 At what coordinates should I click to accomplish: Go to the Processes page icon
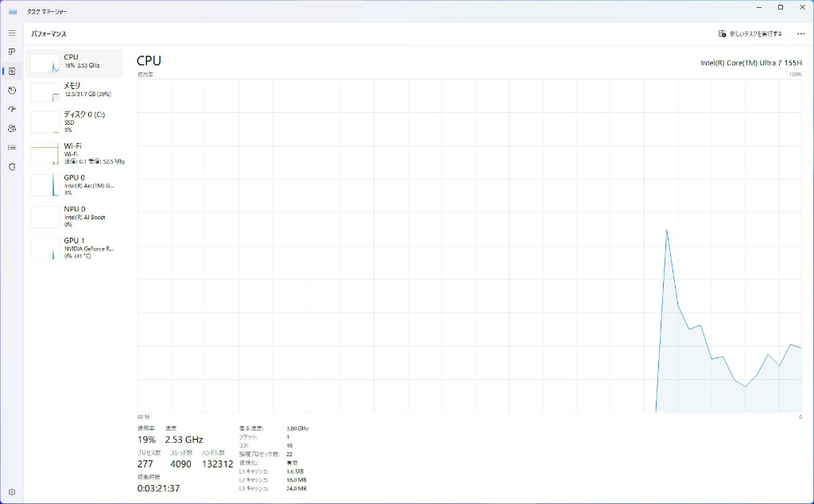click(x=12, y=52)
